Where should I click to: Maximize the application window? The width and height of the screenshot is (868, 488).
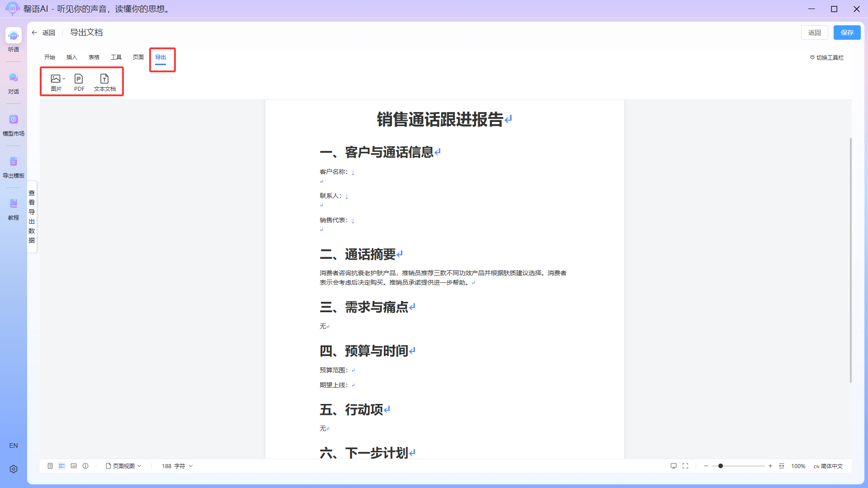[x=834, y=9]
